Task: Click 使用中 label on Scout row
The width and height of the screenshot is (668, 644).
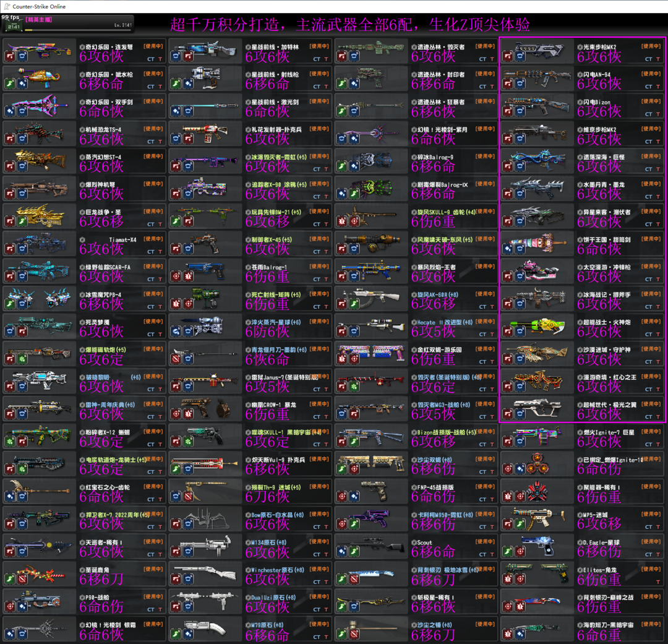Action: (x=486, y=541)
